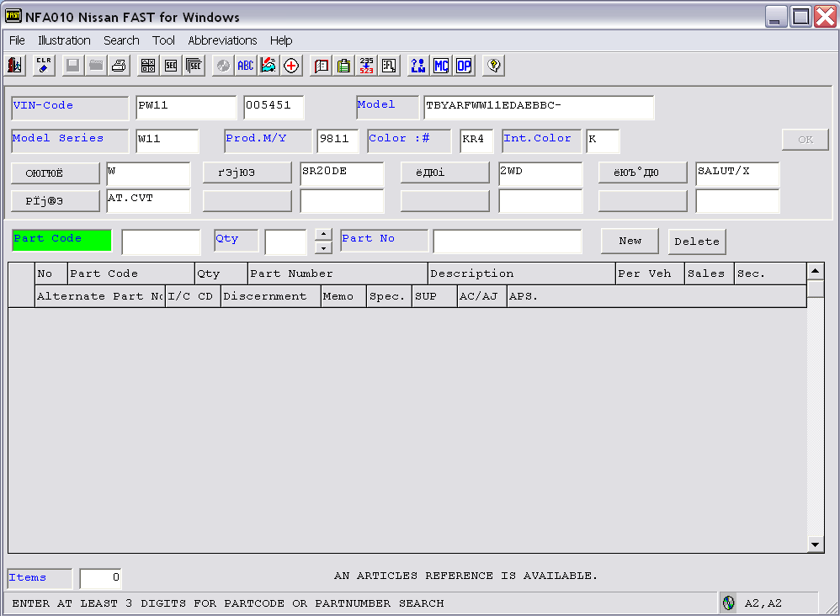Screen dimensions: 840x616
Task: Click the help question mark icon
Action: [x=493, y=66]
